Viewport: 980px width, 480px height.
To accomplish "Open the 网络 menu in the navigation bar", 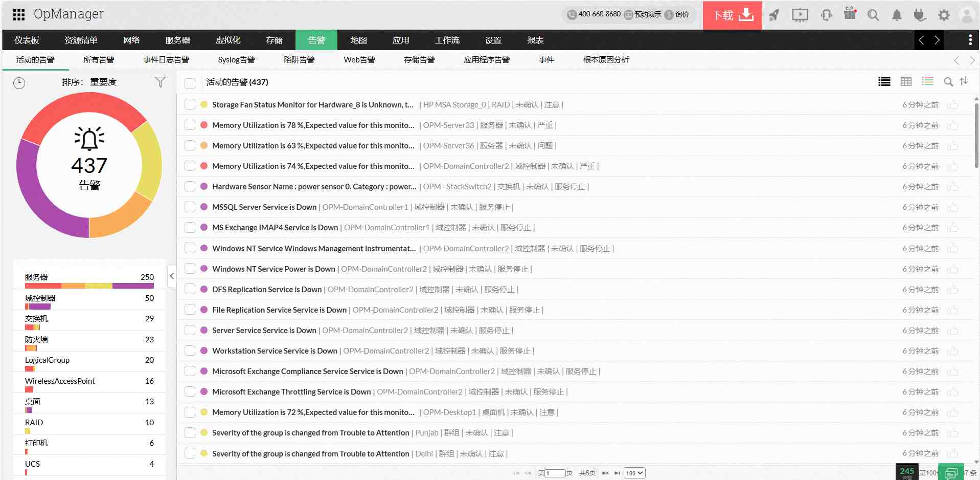I will coord(131,40).
